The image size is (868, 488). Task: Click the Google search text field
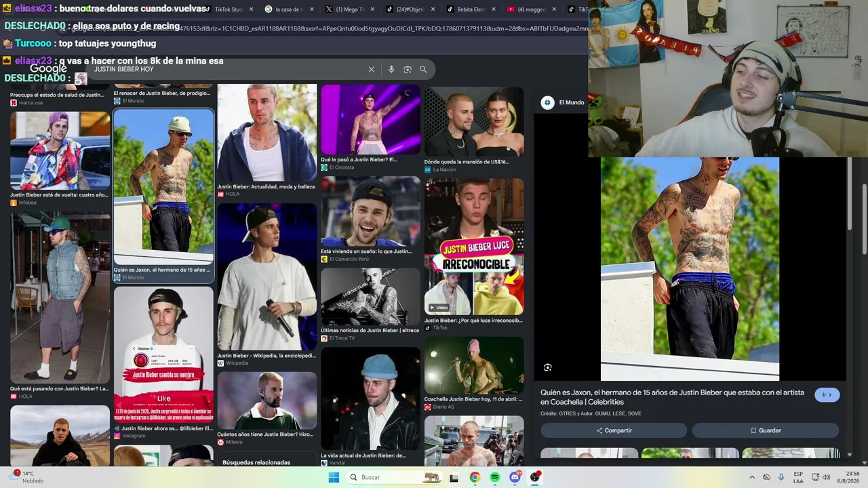tap(227, 69)
